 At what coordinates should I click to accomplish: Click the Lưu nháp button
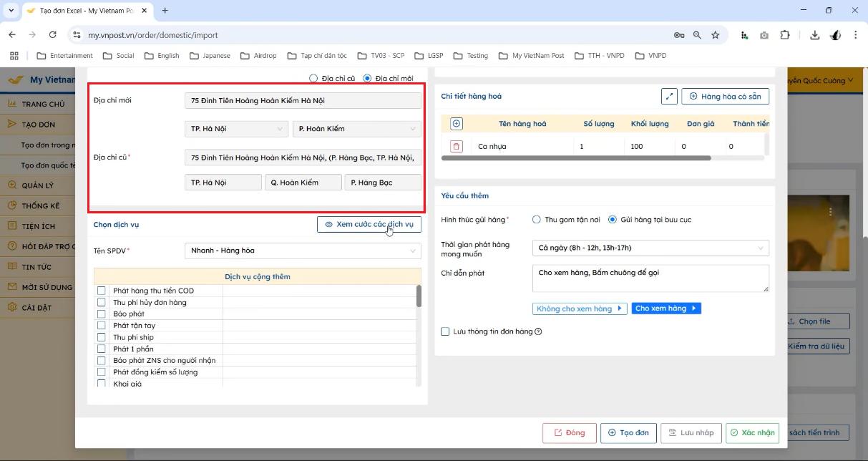[x=691, y=432]
